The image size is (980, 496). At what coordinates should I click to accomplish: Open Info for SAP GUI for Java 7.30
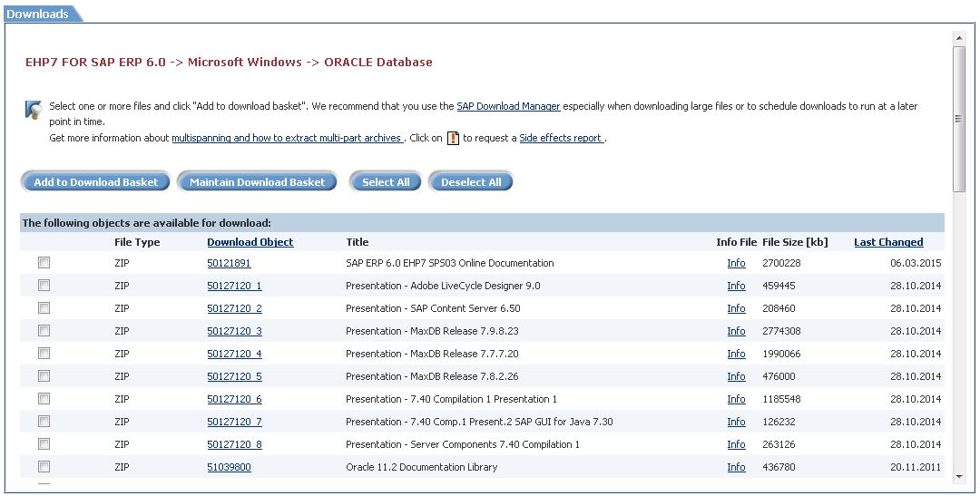[x=736, y=422]
